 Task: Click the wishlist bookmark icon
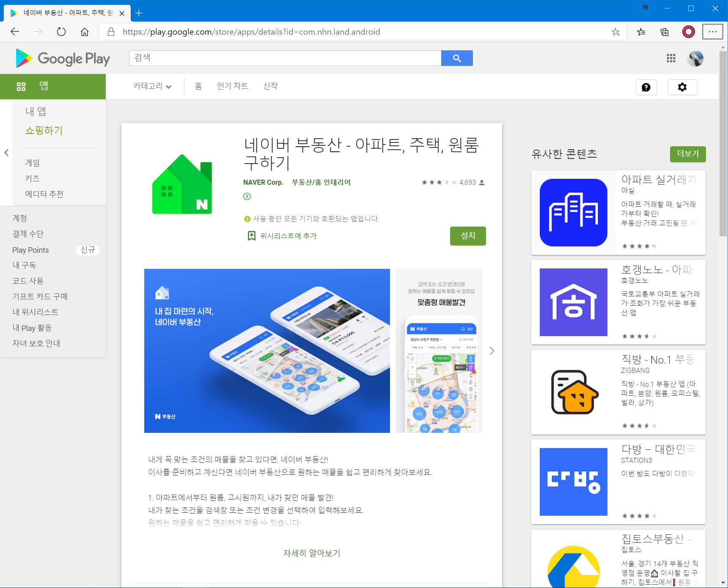251,236
